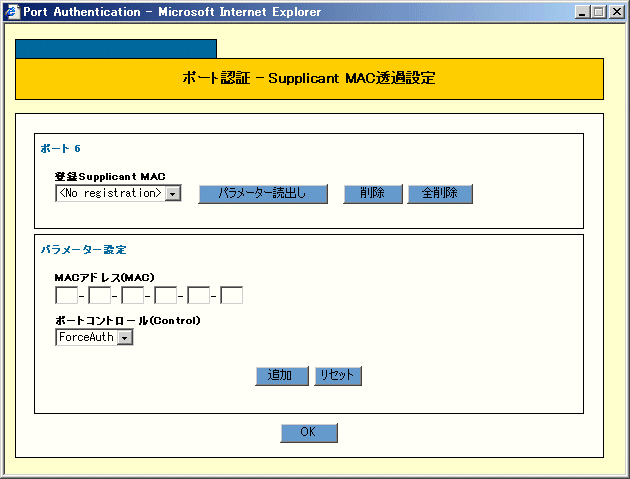This screenshot has width=630, height=479.
Task: Click the fourth MAC address octet field
Action: point(165,295)
